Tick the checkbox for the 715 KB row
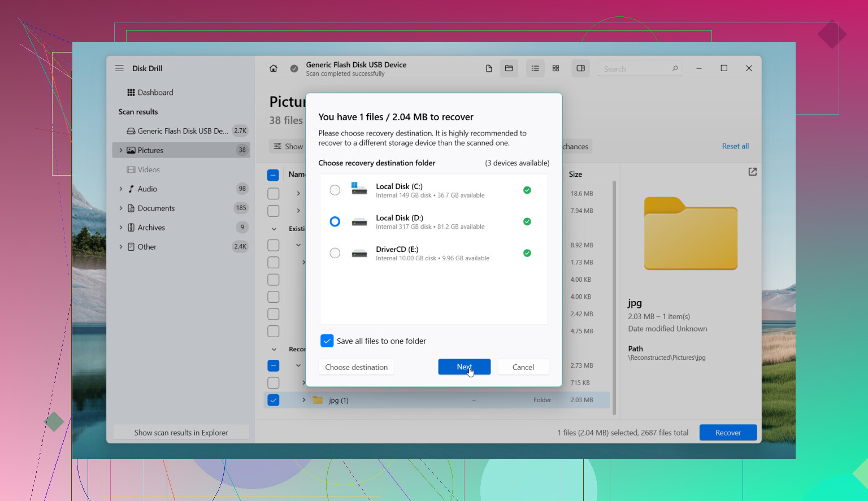This screenshot has height=501, width=868. click(274, 383)
